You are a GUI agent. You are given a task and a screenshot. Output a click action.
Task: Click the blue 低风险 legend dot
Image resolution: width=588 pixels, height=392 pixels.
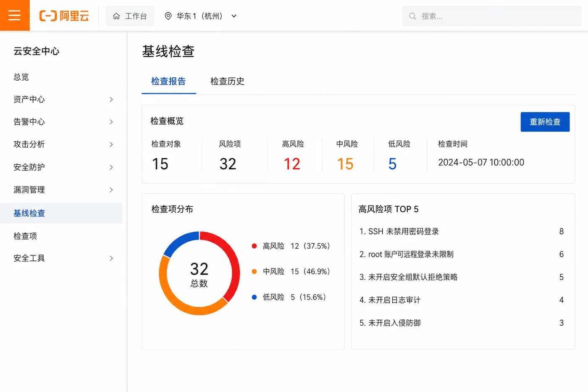point(254,297)
